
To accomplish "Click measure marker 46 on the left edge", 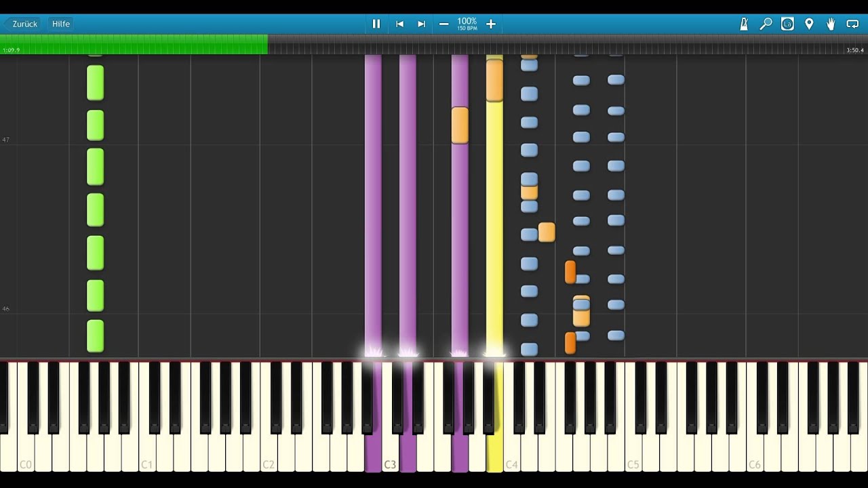I will point(5,309).
